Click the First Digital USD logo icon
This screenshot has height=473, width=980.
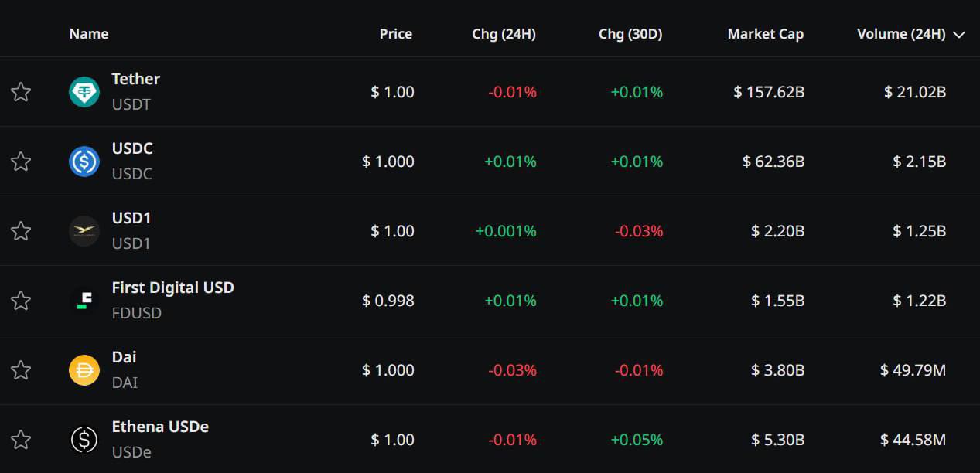[84, 301]
